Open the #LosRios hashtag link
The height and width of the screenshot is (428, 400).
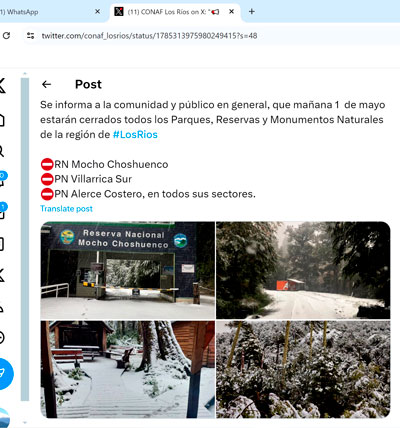(135, 135)
